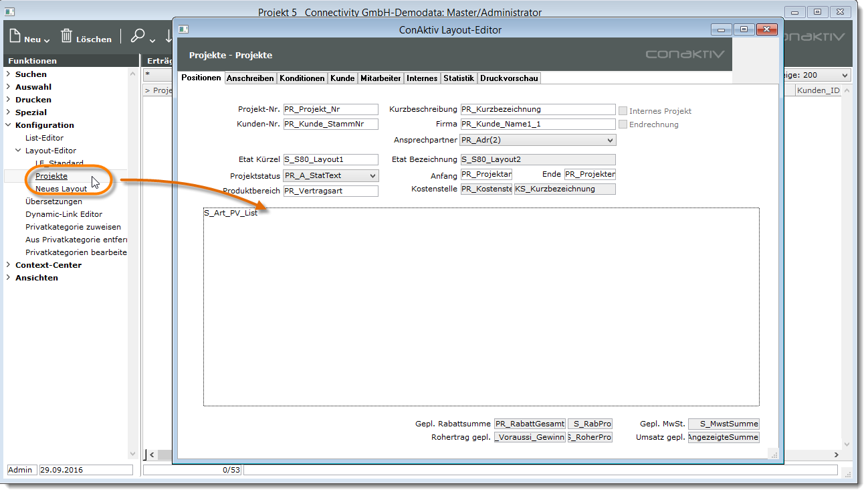Select the Konditionen tab

[x=302, y=78]
